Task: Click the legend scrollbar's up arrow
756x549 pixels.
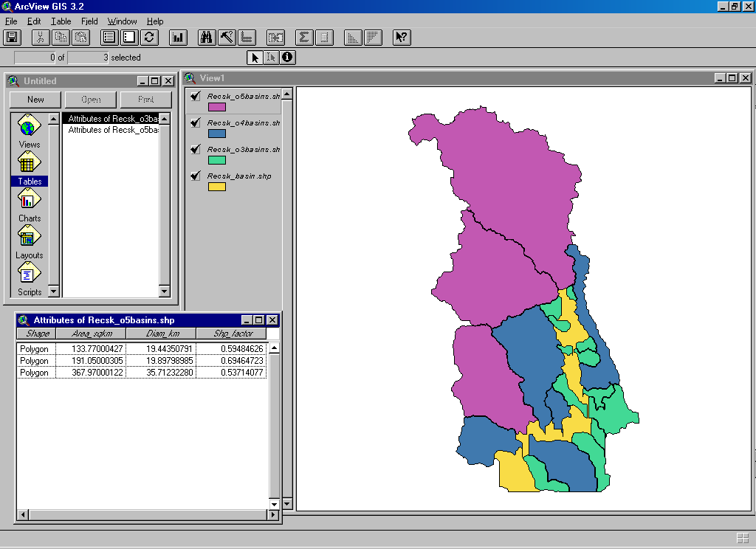Action: 286,94
